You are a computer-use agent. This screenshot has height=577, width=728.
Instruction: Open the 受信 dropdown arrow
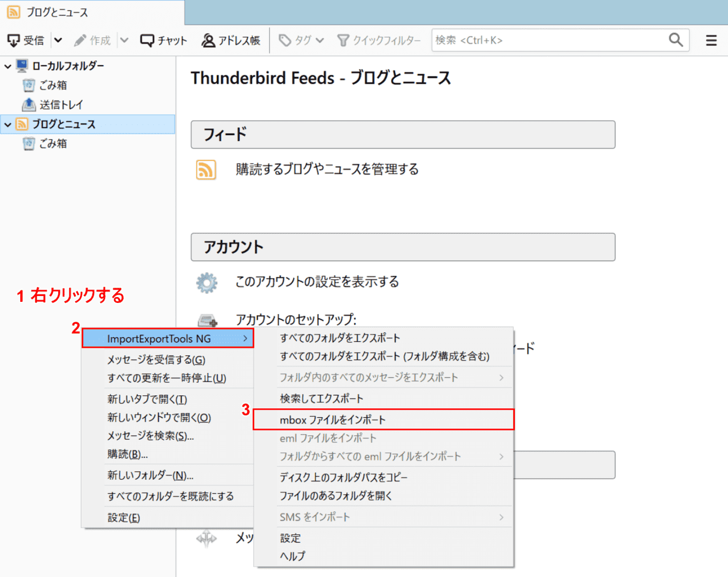tap(58, 40)
